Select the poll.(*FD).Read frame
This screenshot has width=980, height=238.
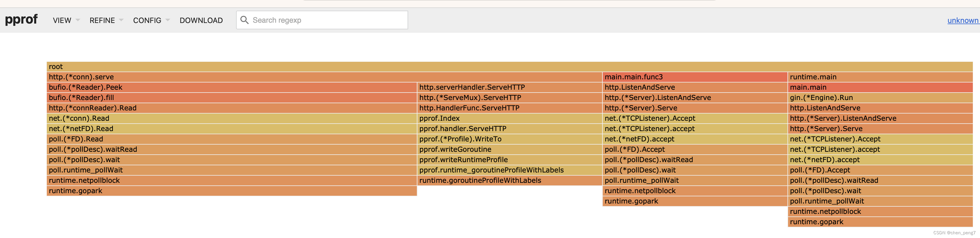click(x=232, y=139)
